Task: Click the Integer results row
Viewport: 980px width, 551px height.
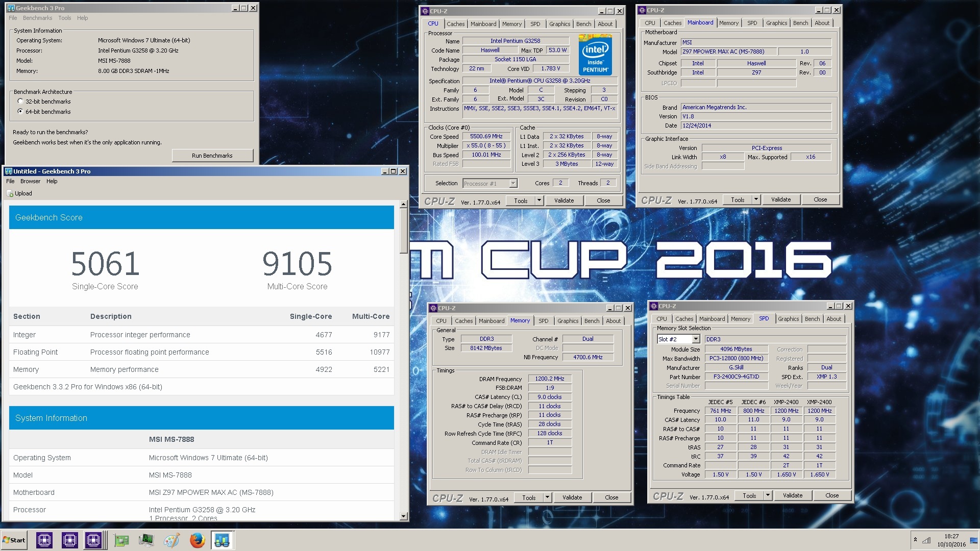Action: [x=202, y=335]
